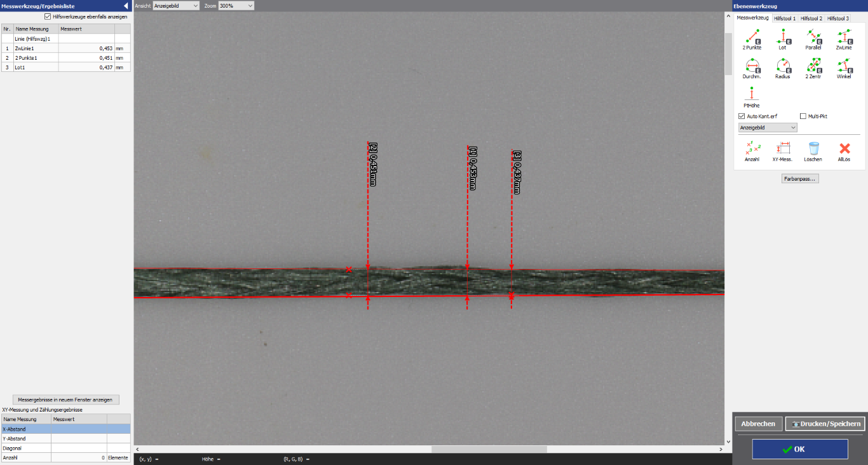Click the Farbanpass... color adjust button
The height and width of the screenshot is (465, 868).
point(800,179)
